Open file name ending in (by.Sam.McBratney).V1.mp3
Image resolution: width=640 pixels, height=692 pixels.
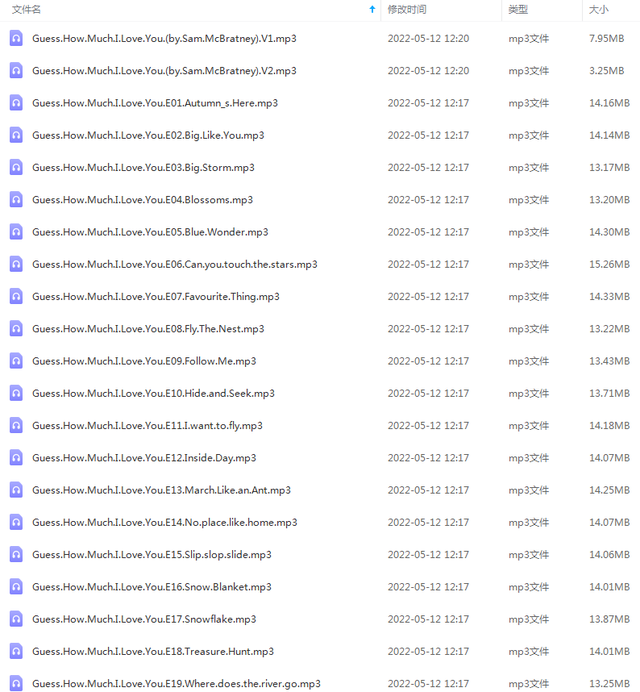[x=164, y=39]
